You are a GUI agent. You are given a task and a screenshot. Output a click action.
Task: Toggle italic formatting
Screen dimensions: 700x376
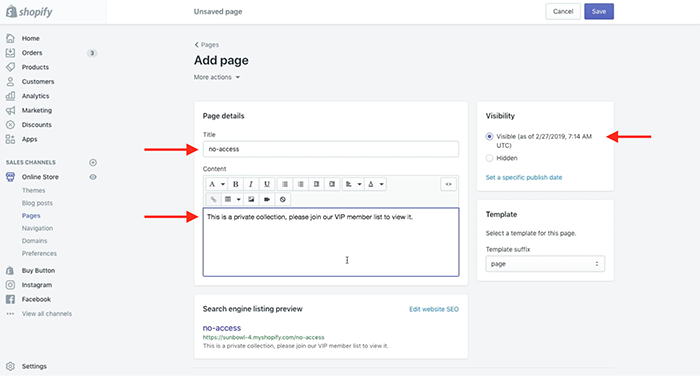pos(251,184)
